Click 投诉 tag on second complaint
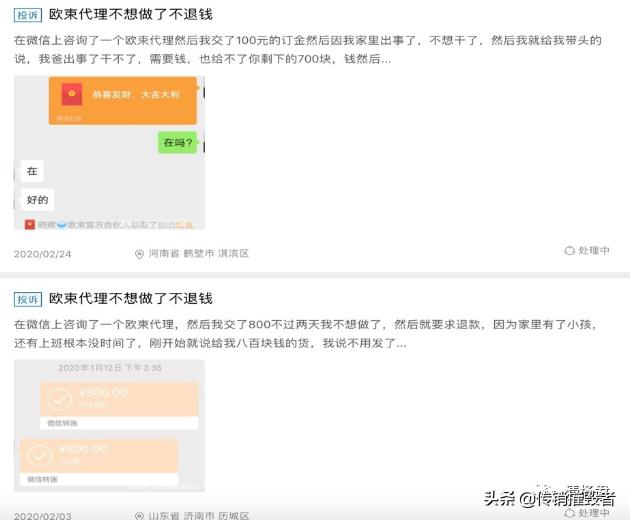Viewport: 630px width, 521px height. point(28,299)
